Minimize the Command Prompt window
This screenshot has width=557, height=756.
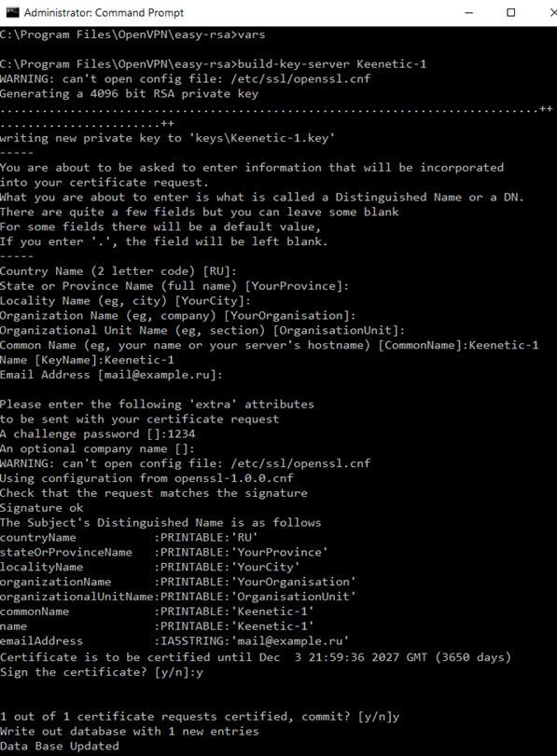pos(468,12)
